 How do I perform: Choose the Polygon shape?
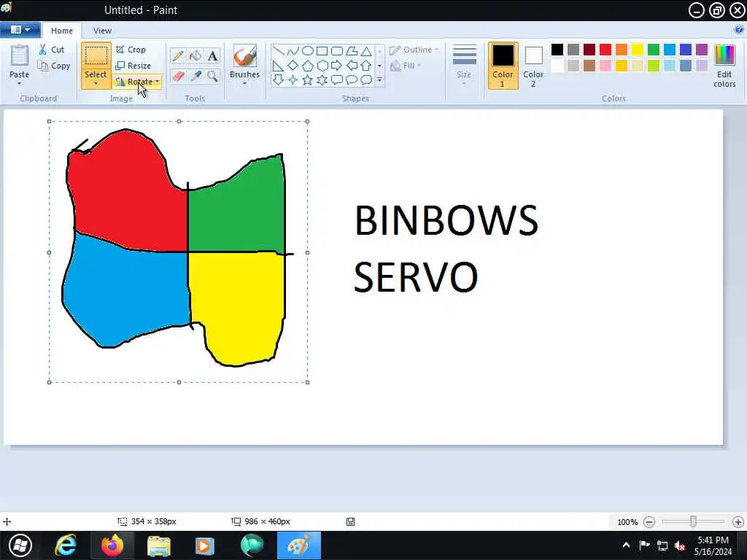(352, 51)
